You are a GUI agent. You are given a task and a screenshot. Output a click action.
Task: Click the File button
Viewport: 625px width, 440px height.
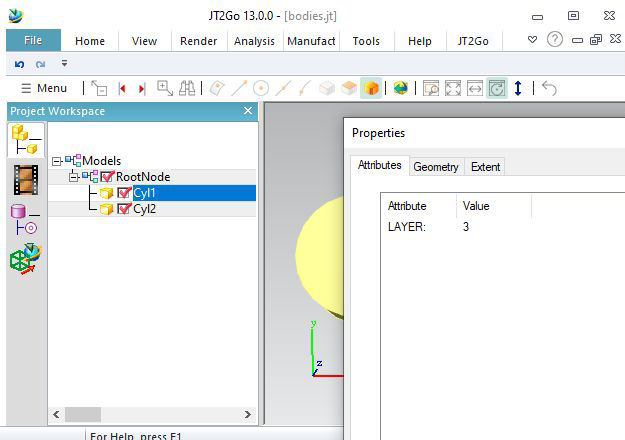[33, 41]
